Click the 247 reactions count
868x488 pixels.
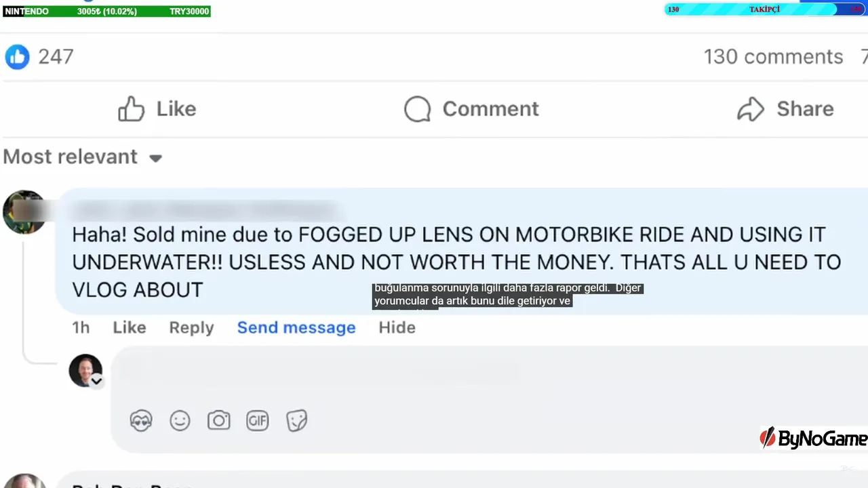[56, 57]
